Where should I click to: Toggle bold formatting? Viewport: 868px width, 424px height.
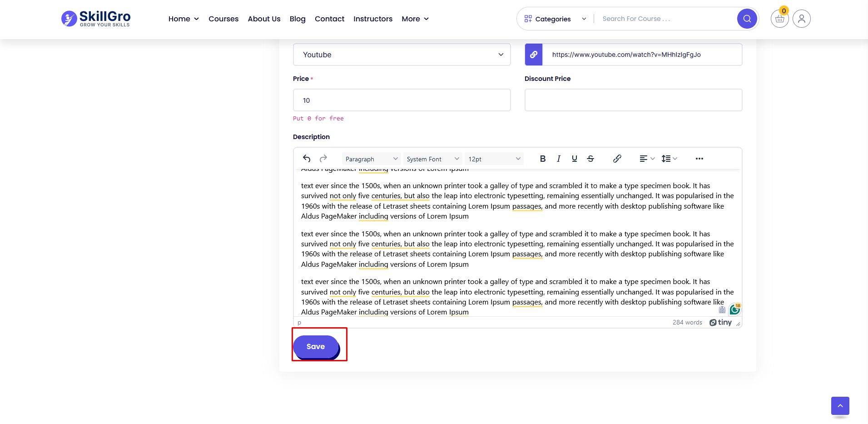click(543, 159)
